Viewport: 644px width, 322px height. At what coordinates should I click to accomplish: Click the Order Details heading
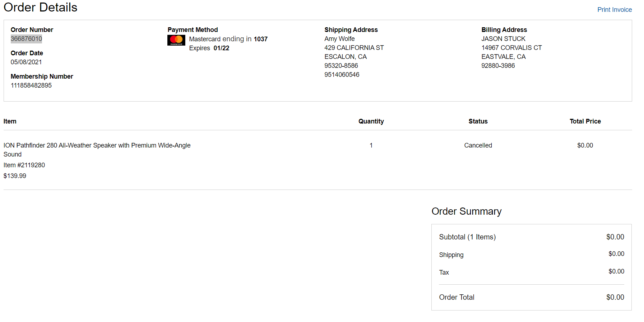pos(41,7)
